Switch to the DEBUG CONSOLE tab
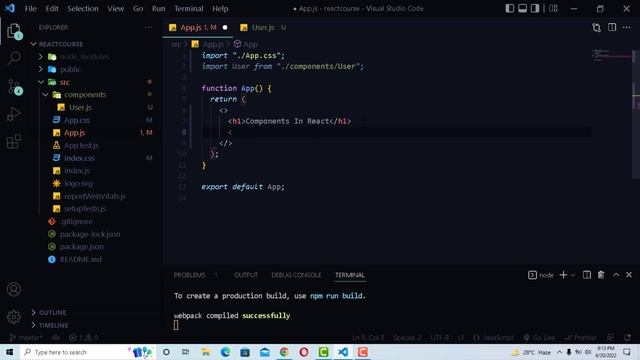Viewport: 640px width, 360px height. (296, 275)
